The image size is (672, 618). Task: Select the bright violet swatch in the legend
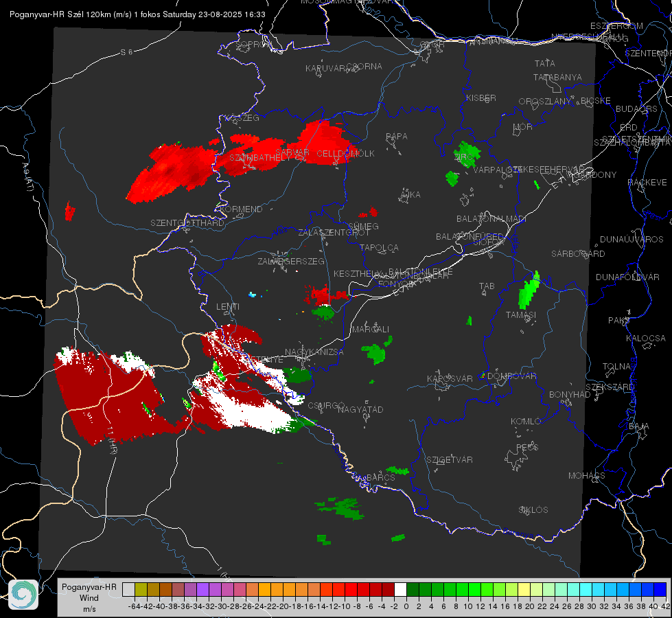pyautogui.click(x=202, y=590)
